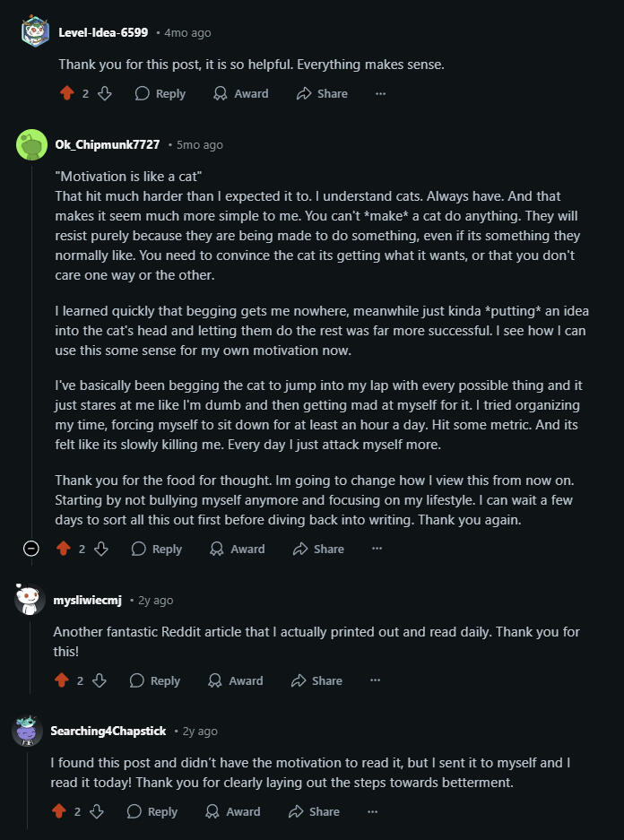624x840 pixels.
Task: Share Level-Idea-6599's comment
Action: pos(322,93)
